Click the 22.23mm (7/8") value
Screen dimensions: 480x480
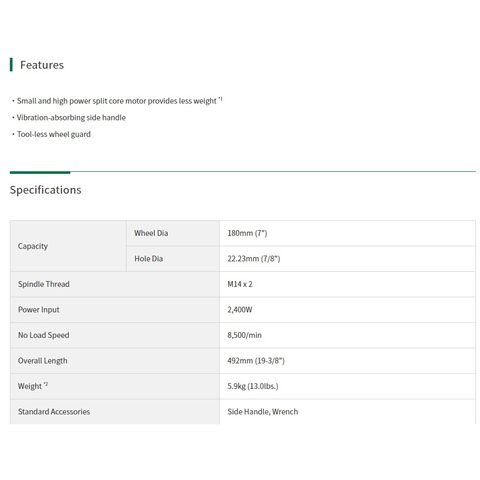click(x=254, y=259)
